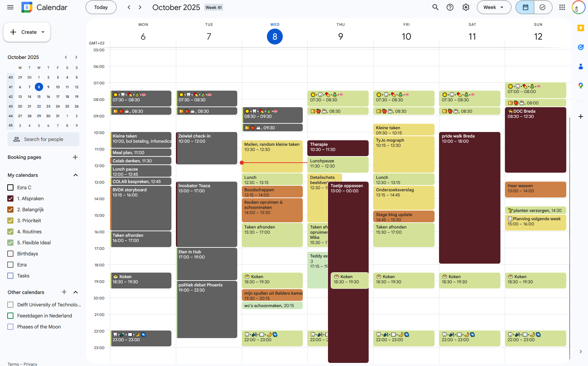Switch to the Tasks view icon
The height and width of the screenshot is (366, 588).
[542, 7]
